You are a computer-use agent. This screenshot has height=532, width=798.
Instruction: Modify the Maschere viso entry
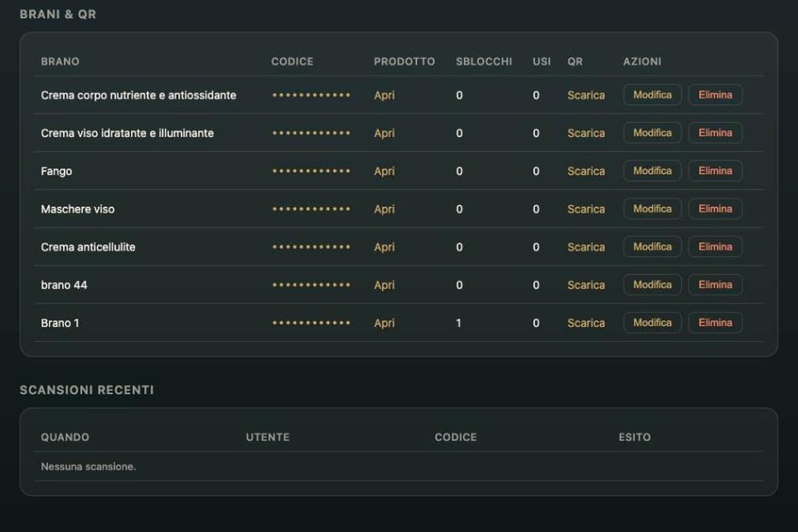tap(652, 209)
